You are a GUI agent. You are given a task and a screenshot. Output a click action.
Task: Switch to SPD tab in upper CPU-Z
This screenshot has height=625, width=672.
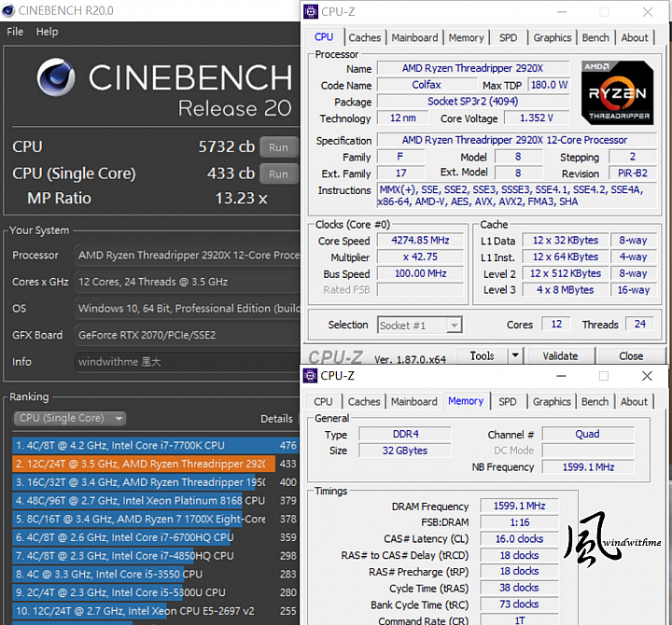pos(508,37)
